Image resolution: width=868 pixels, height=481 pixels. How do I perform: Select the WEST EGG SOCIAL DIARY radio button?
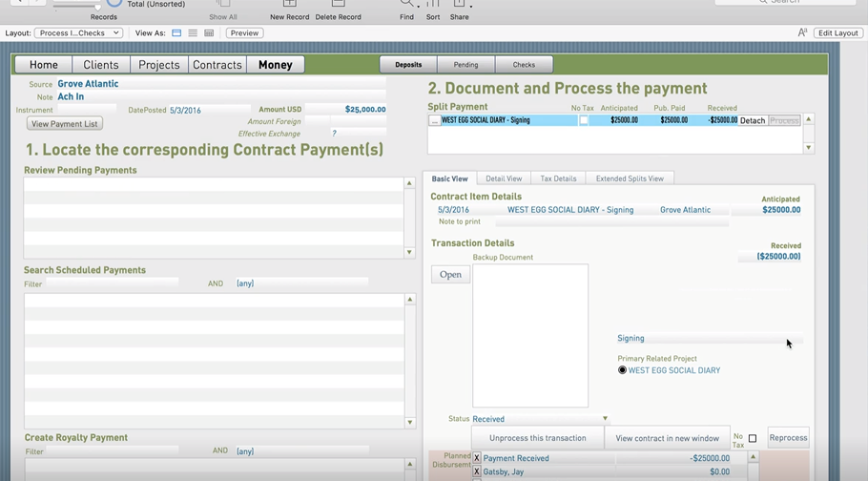click(622, 370)
